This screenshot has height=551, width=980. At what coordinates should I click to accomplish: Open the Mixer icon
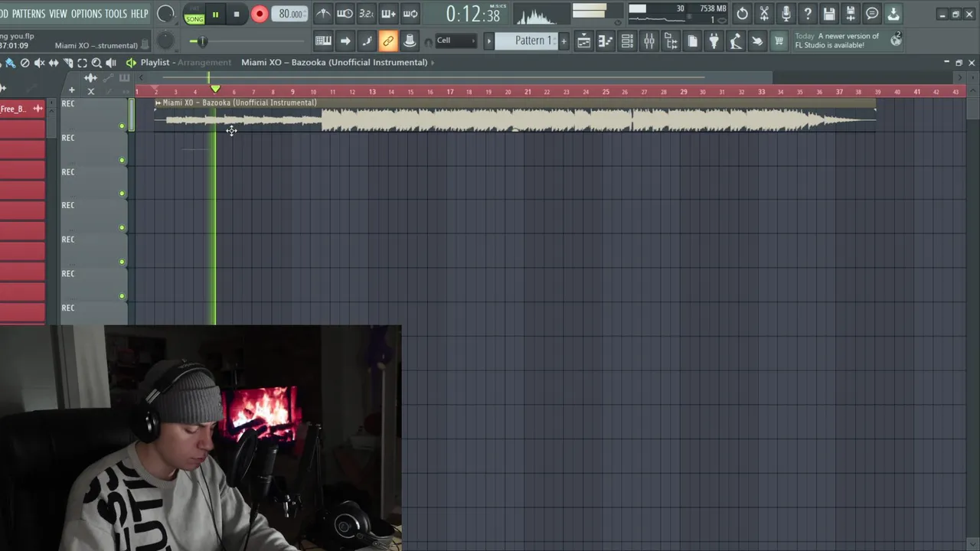click(648, 41)
